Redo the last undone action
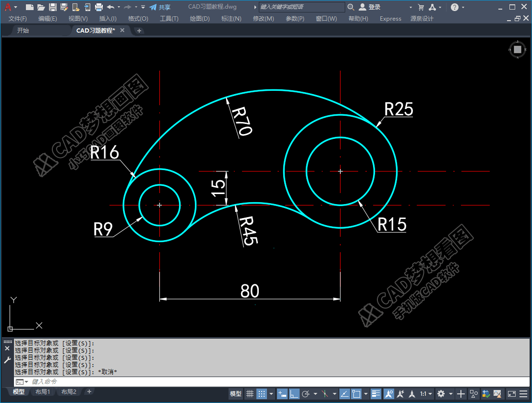The width and height of the screenshot is (532, 403). (128, 7)
